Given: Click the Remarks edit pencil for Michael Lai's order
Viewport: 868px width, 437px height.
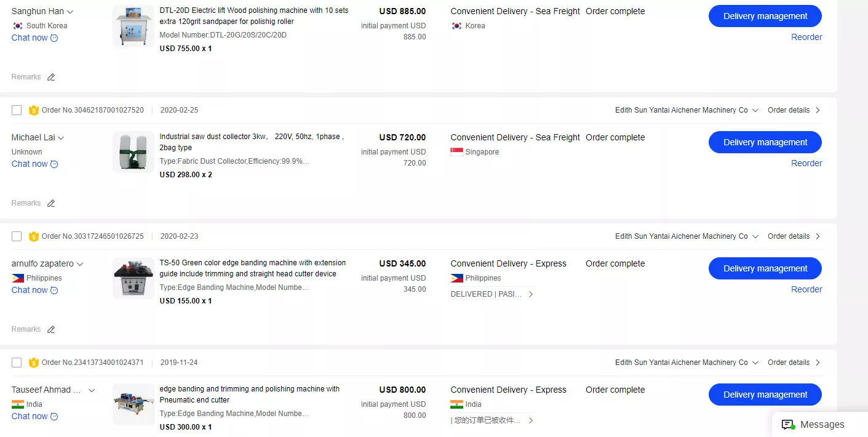Looking at the screenshot, I should click(x=51, y=204).
